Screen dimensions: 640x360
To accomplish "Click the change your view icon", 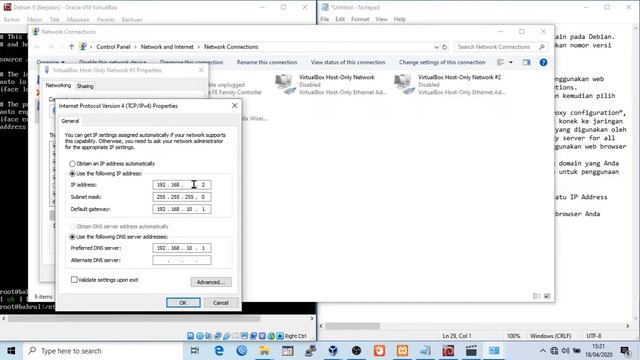I will tap(501, 62).
